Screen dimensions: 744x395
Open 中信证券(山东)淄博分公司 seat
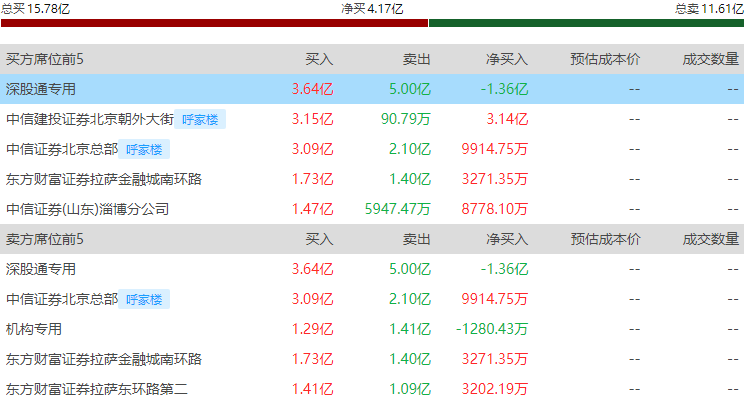tap(87, 209)
